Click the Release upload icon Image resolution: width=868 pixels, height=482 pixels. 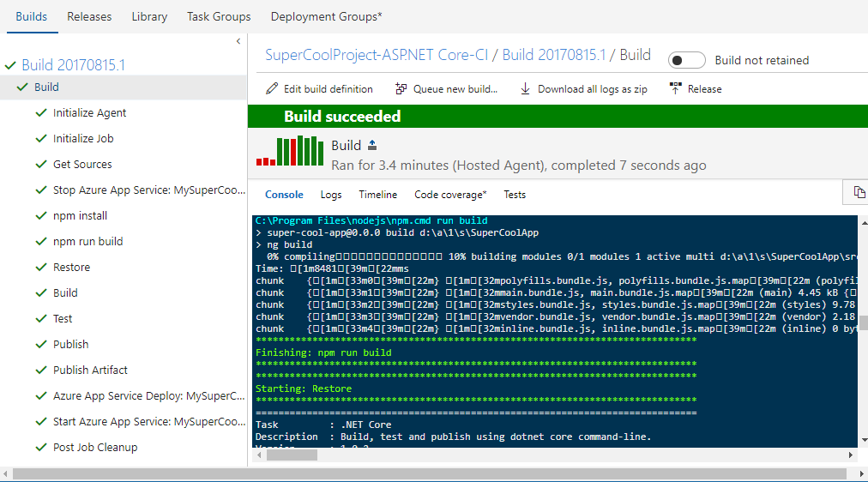675,88
